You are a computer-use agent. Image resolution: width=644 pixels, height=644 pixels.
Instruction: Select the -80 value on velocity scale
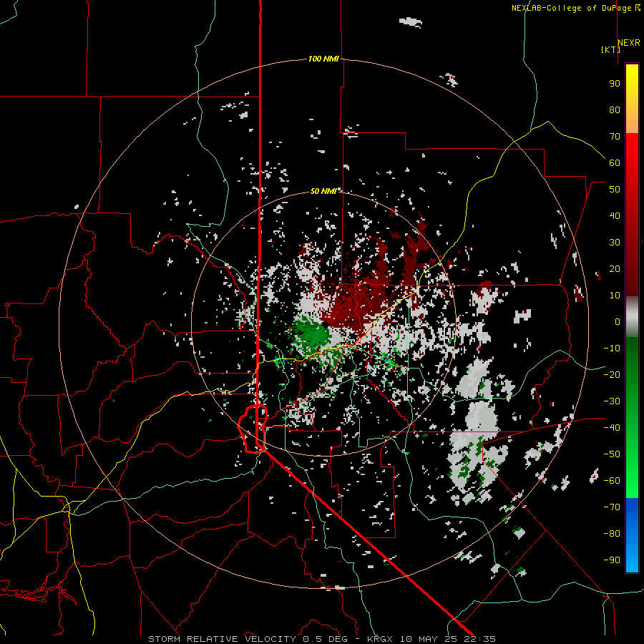click(x=612, y=534)
